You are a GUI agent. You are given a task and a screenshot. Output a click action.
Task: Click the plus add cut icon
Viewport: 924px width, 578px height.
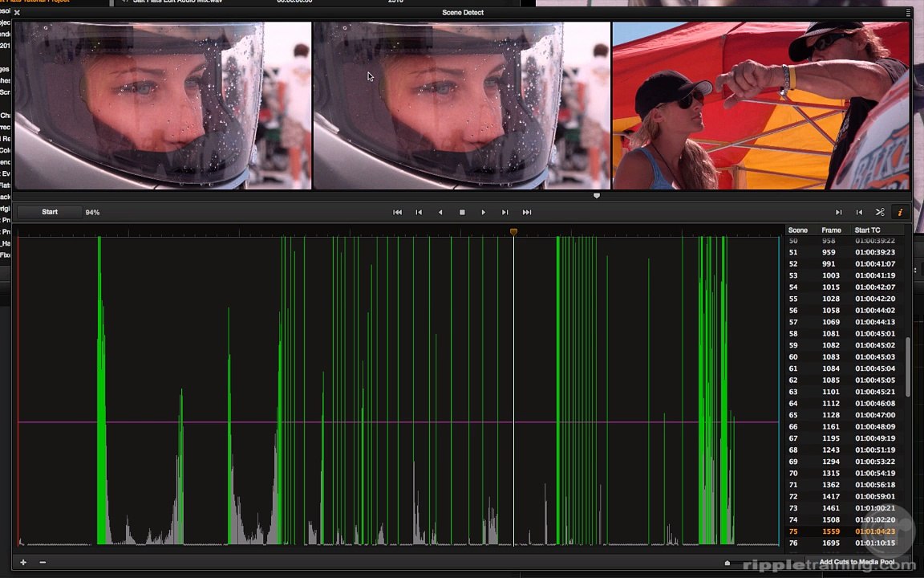23,562
